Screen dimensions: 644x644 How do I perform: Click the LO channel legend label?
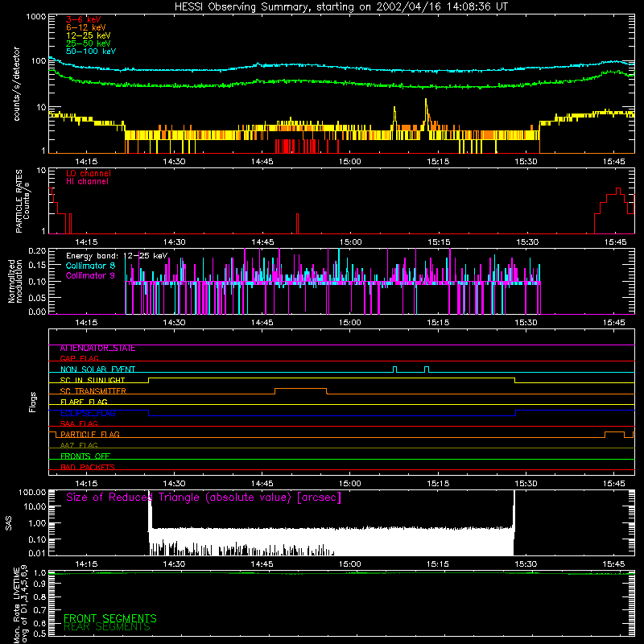pos(89,173)
